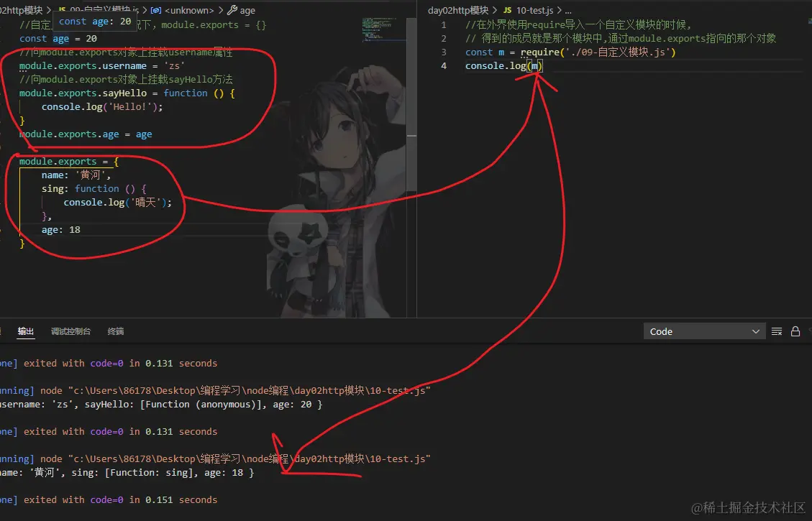812x521 pixels.
Task: Click line number 3 in right editor
Action: 444,52
